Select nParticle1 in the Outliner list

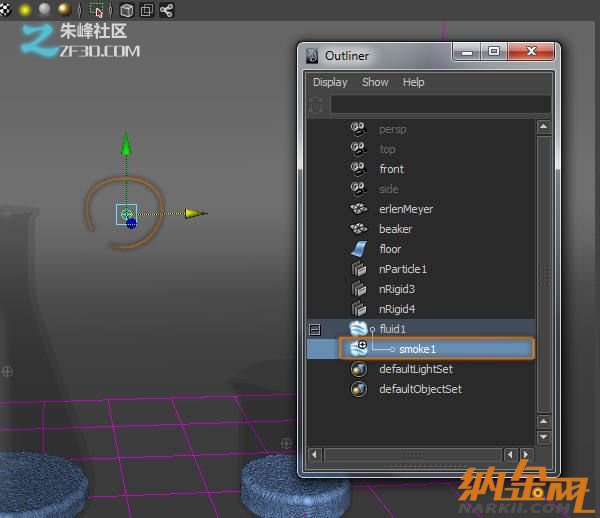(x=403, y=269)
